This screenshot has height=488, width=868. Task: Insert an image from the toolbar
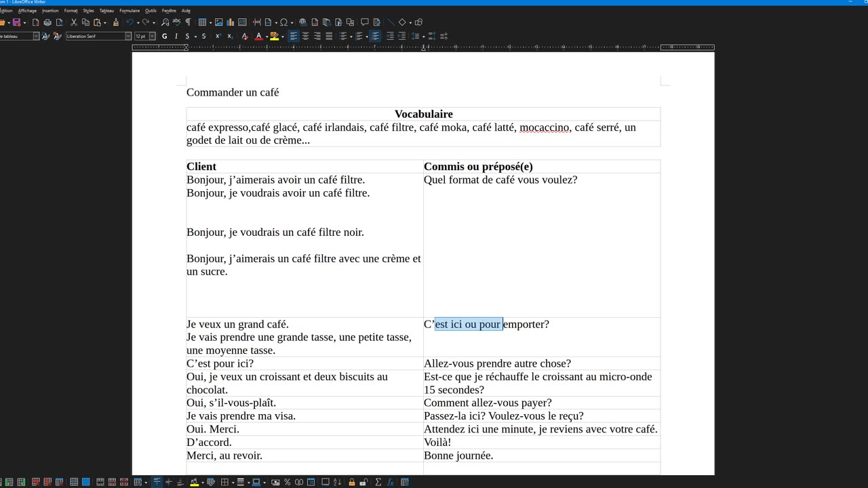click(x=219, y=22)
